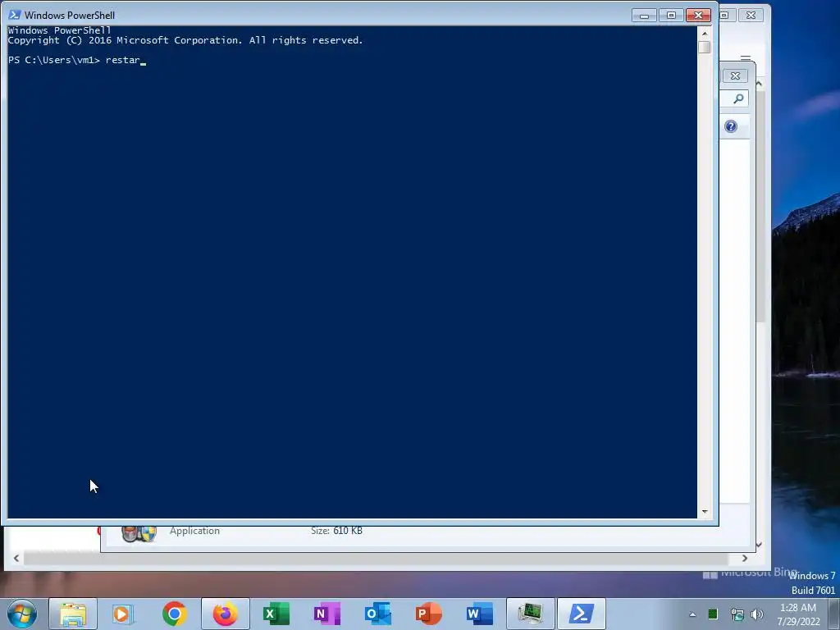Open the hamburger menu in background window
Image resolution: width=840 pixels, height=630 pixels.
pyautogui.click(x=745, y=58)
